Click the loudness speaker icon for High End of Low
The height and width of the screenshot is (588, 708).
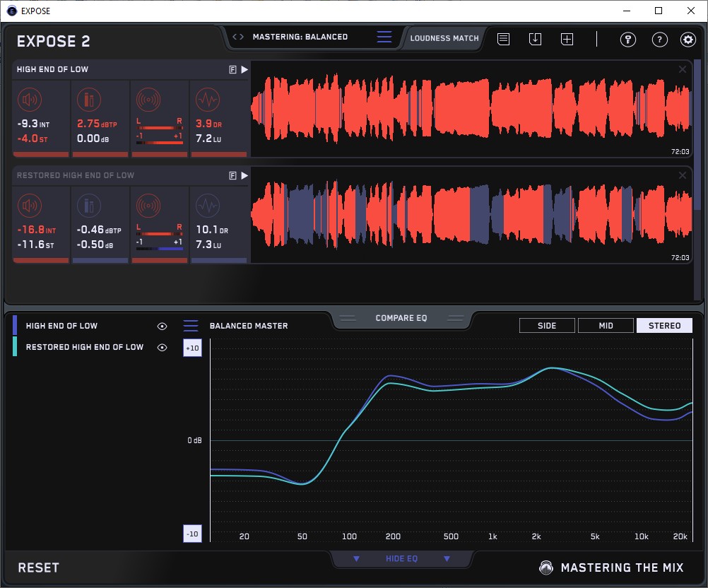point(30,100)
